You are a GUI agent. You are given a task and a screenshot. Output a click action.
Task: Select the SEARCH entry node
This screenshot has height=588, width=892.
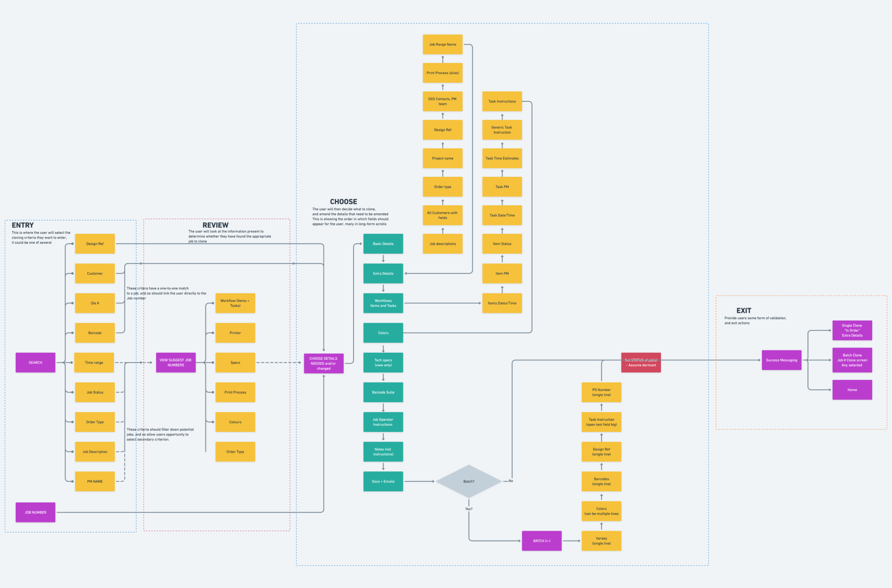[x=35, y=362]
